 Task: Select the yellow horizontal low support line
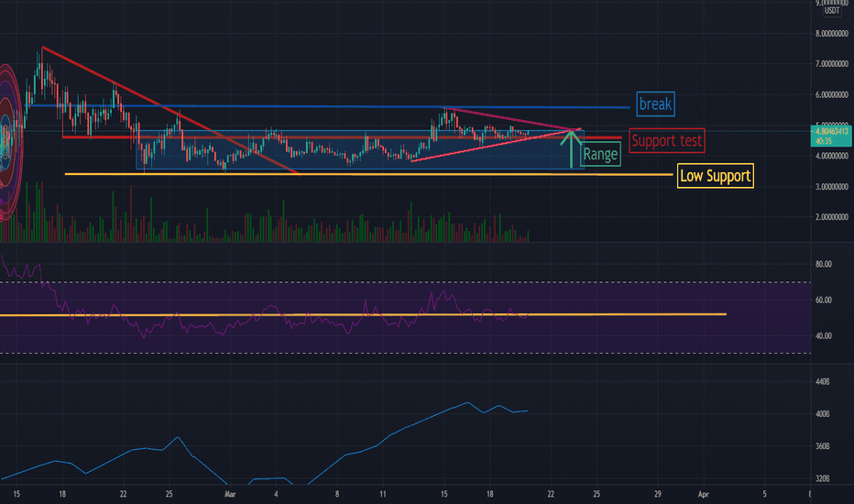click(368, 174)
